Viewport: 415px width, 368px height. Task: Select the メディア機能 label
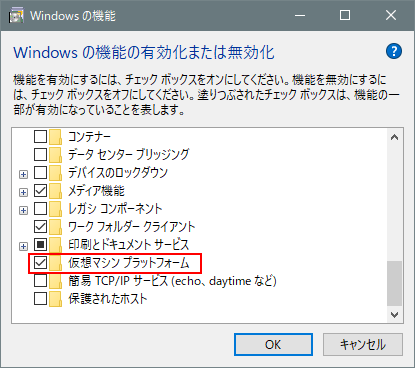[96, 190]
